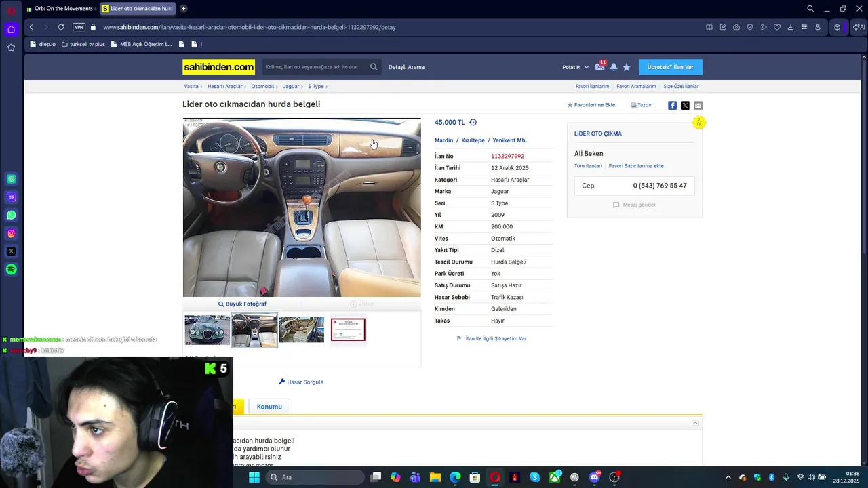
Task: Reload the current page
Action: tap(61, 27)
